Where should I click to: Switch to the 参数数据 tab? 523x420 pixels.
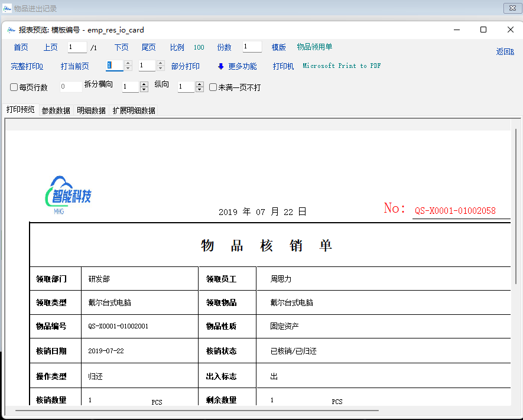[56, 110]
